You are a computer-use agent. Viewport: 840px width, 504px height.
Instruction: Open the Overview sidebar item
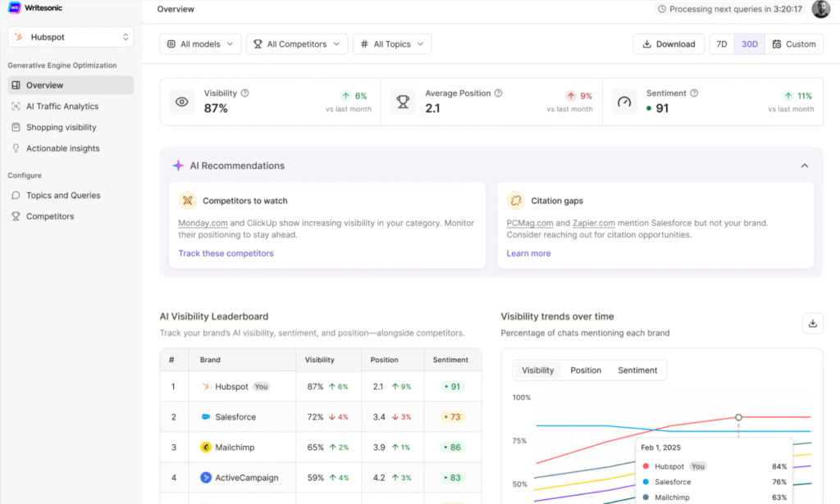71,85
